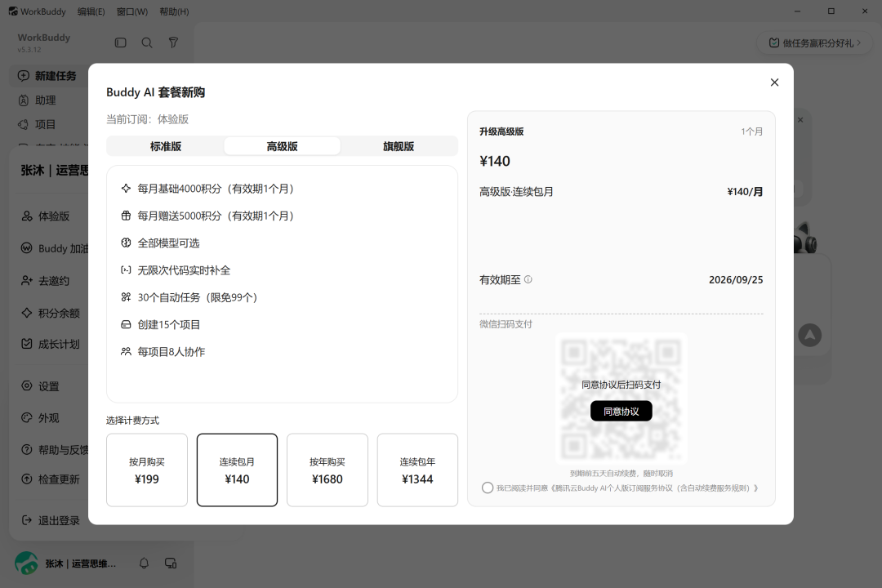Viewport: 882px width, 588px height.
Task: Maximize the WorkBuddy window
Action: 831,11
